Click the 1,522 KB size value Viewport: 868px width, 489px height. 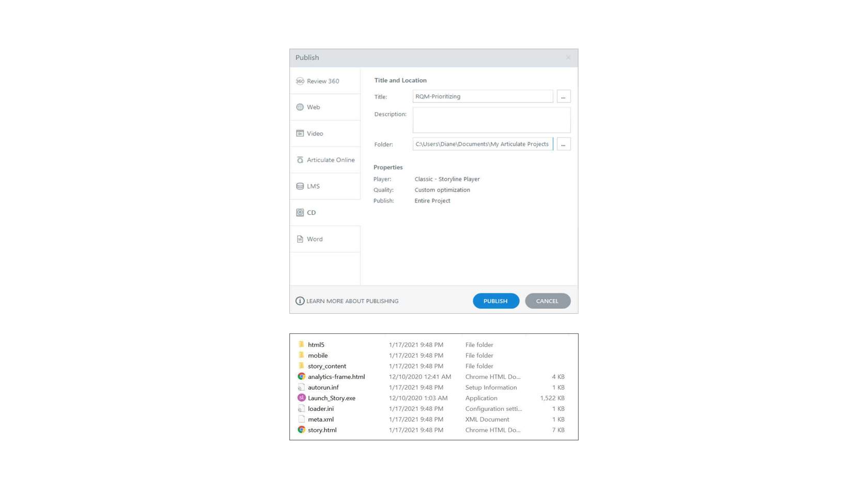coord(552,398)
